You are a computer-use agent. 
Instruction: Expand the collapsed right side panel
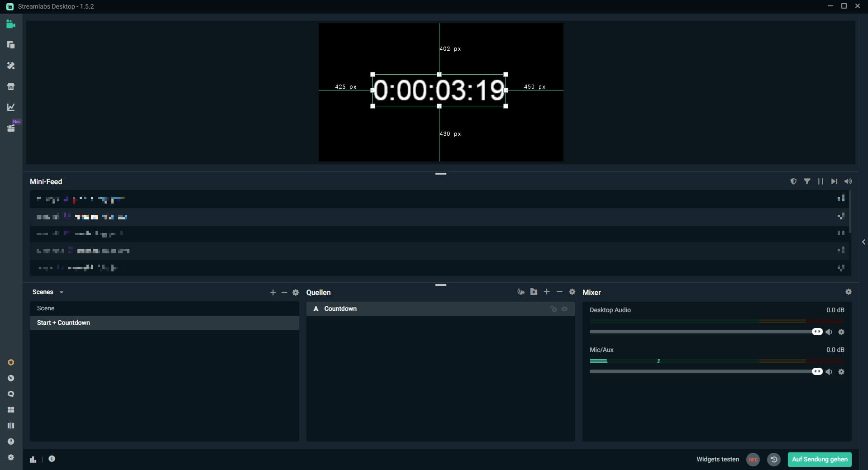click(863, 242)
